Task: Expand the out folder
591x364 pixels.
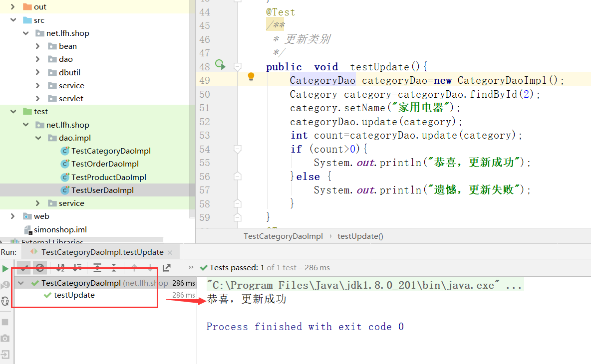Action: tap(13, 7)
